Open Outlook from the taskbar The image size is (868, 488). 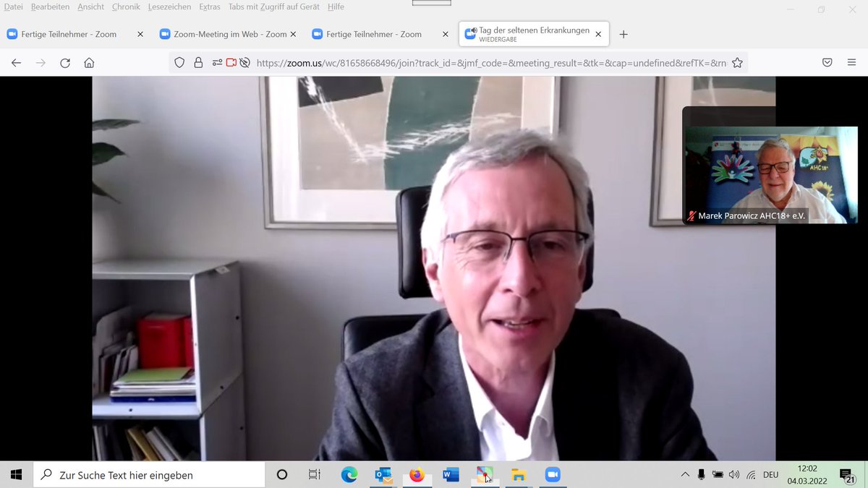pos(383,475)
